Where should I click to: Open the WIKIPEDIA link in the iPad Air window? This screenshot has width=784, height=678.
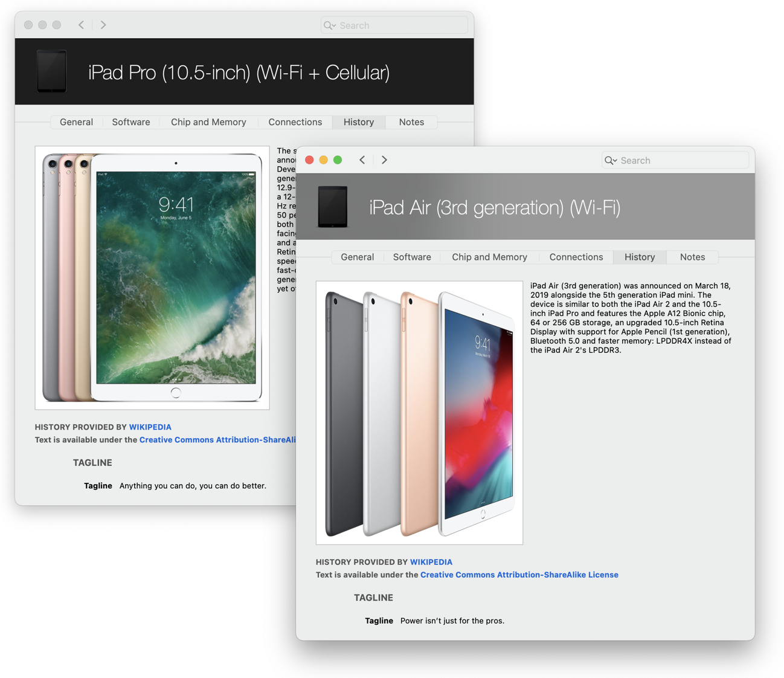click(x=431, y=562)
